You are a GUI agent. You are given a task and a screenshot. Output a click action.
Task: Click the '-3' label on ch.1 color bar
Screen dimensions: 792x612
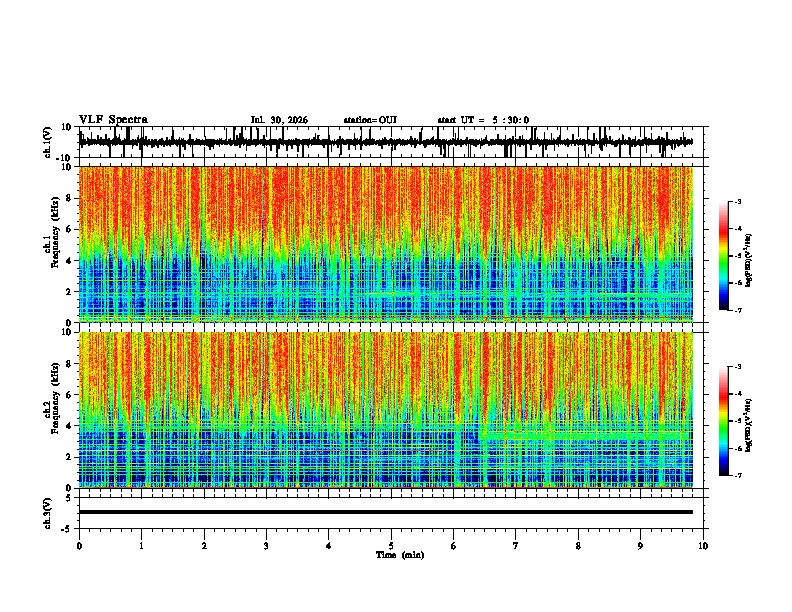click(x=737, y=201)
